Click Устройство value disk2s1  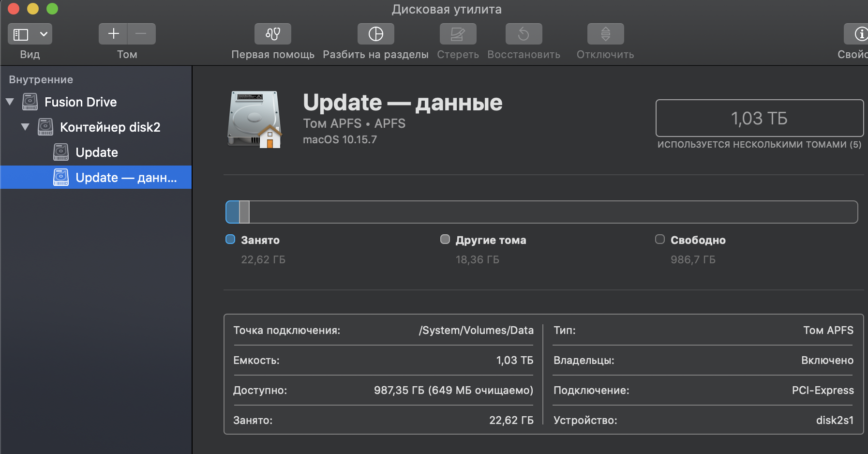[x=835, y=421]
